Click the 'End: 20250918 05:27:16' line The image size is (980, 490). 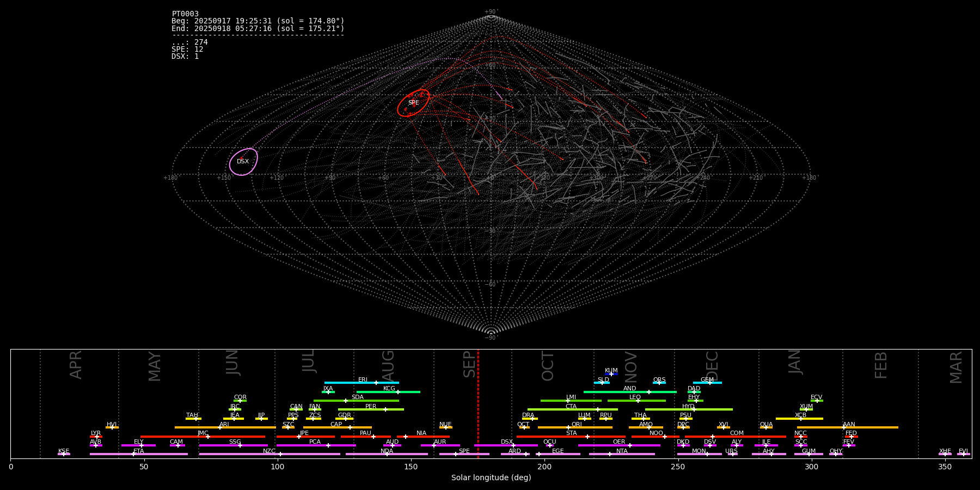pyautogui.click(x=258, y=28)
